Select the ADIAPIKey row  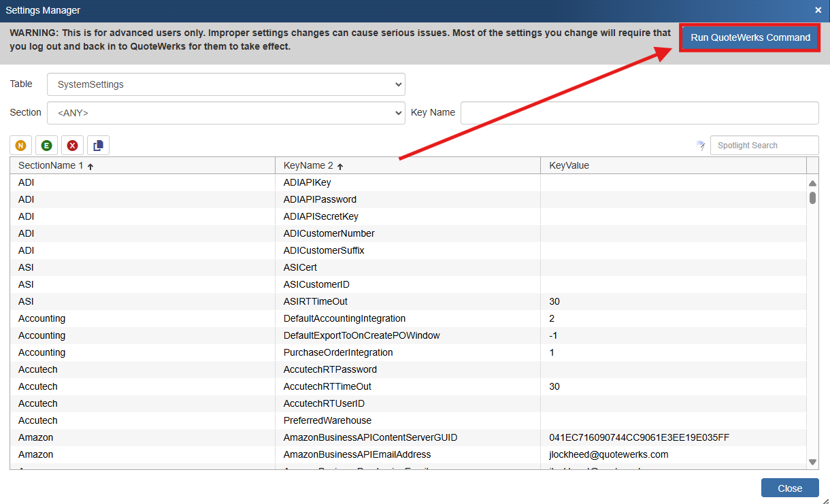pos(307,182)
